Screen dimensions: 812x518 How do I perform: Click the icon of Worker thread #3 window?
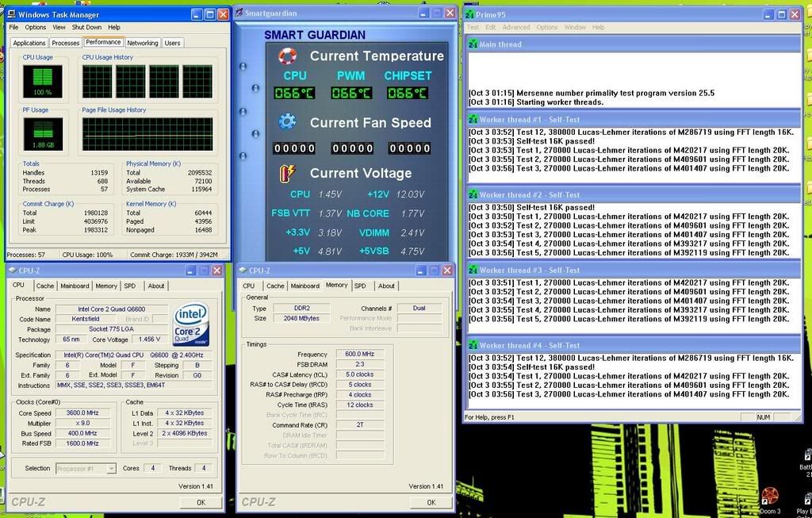coord(473,271)
